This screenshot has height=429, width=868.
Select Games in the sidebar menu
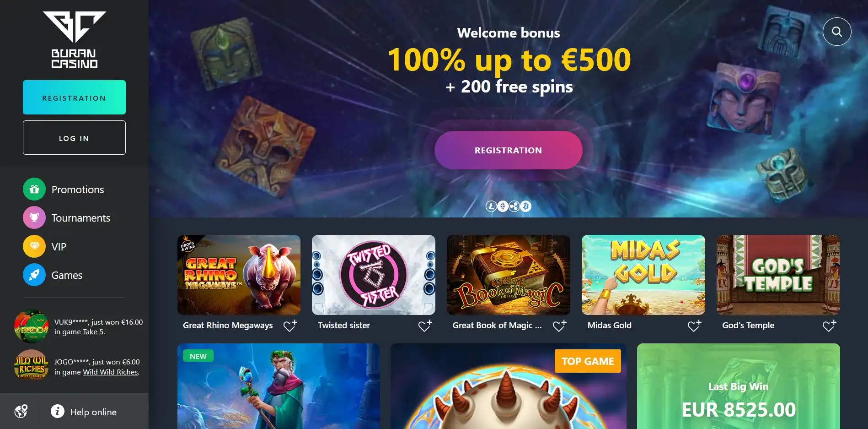[x=67, y=275]
